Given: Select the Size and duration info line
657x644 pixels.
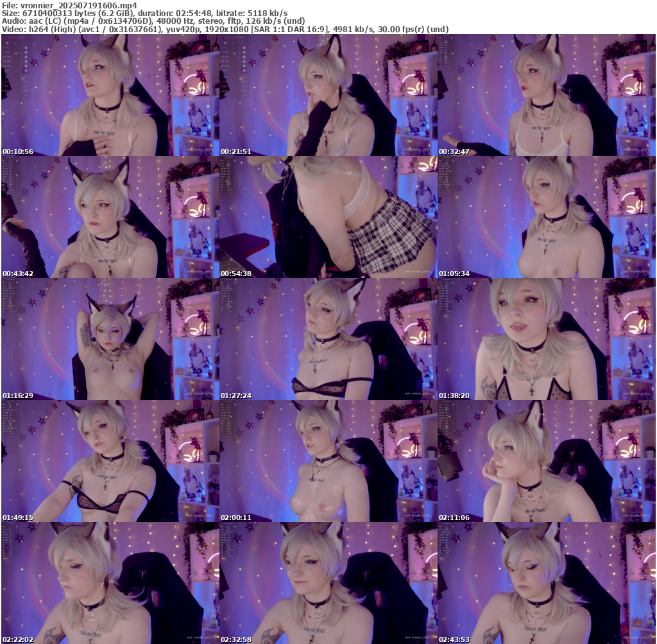Looking at the screenshot, I should [x=144, y=13].
